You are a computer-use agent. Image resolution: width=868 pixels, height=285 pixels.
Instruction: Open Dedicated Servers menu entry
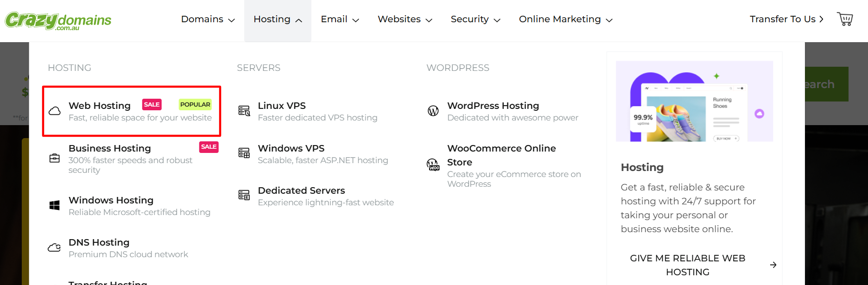tap(301, 190)
